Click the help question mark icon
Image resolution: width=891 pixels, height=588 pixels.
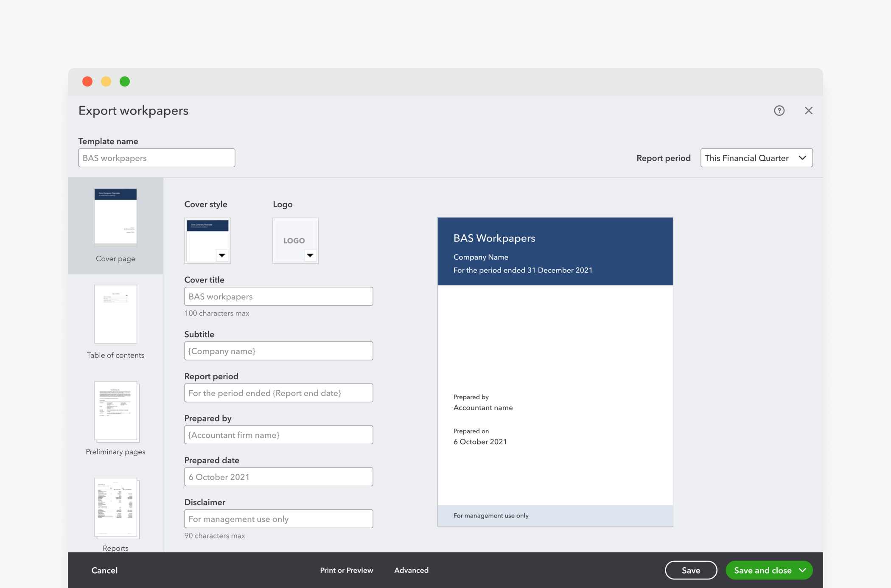coord(779,111)
